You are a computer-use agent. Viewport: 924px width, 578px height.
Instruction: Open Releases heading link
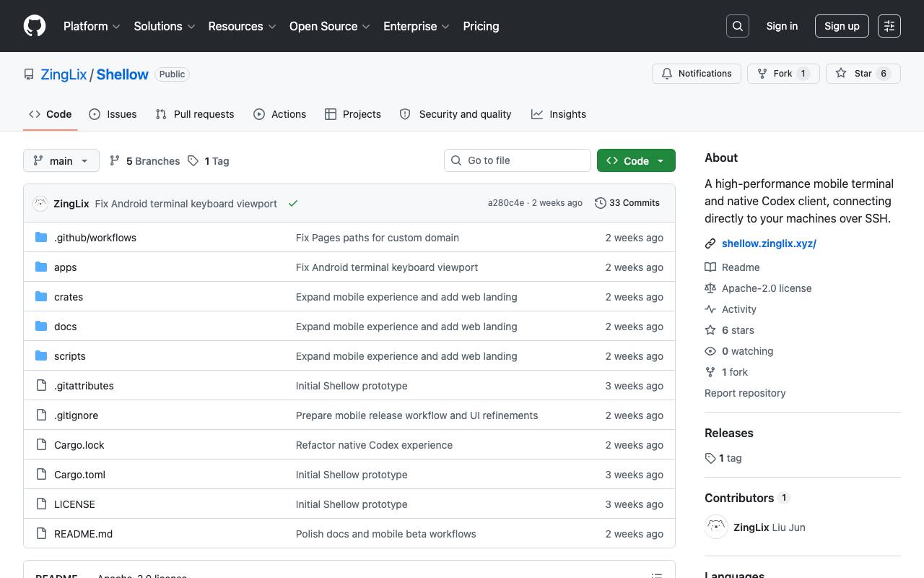click(x=729, y=433)
